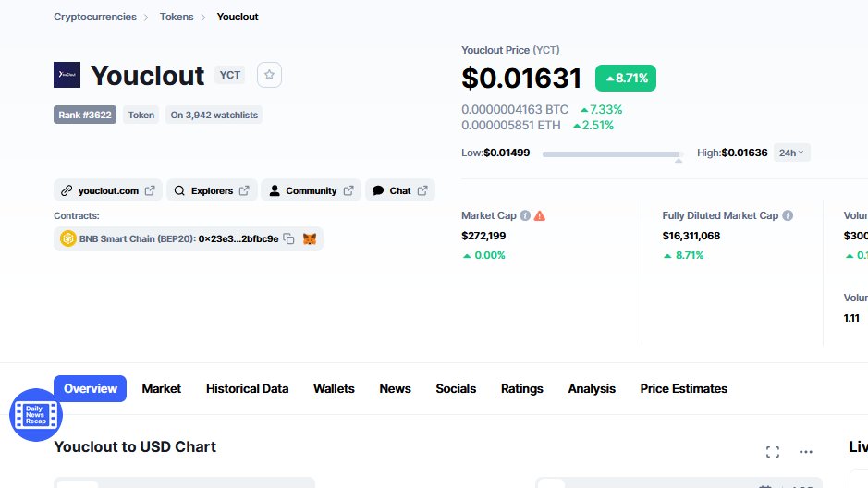
Task: Open youclout.com website link
Action: click(108, 190)
